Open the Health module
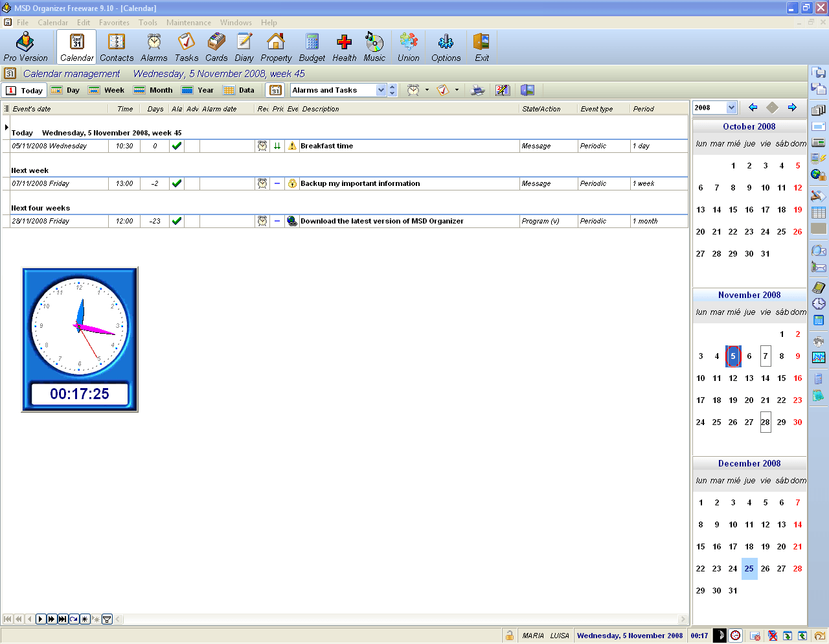The image size is (829, 644). coord(345,47)
